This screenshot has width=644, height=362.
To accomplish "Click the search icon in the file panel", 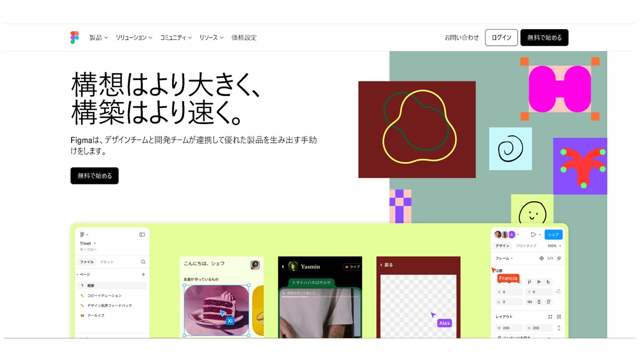I will pos(143,262).
